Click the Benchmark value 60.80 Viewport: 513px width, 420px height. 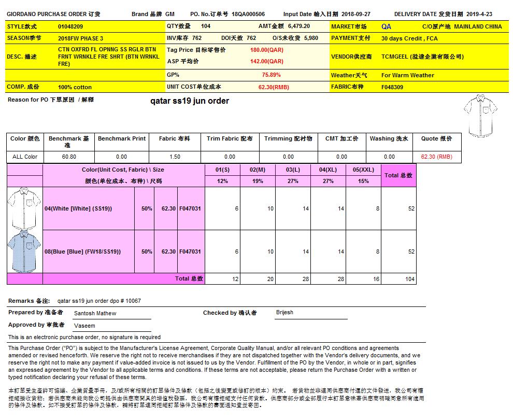pyautogui.click(x=68, y=157)
